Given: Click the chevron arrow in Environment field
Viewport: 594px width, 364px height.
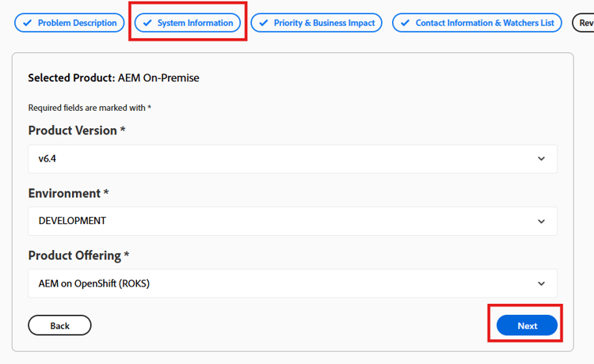Looking at the screenshot, I should click(x=541, y=221).
